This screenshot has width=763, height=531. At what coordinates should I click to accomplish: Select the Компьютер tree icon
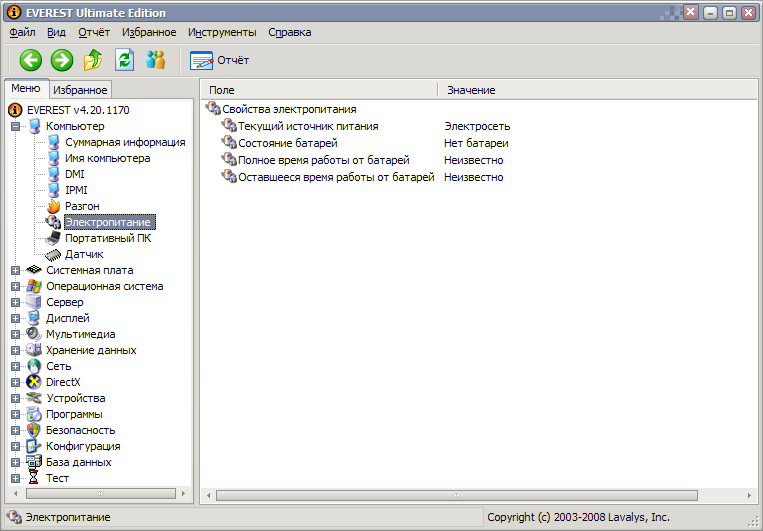[34, 126]
